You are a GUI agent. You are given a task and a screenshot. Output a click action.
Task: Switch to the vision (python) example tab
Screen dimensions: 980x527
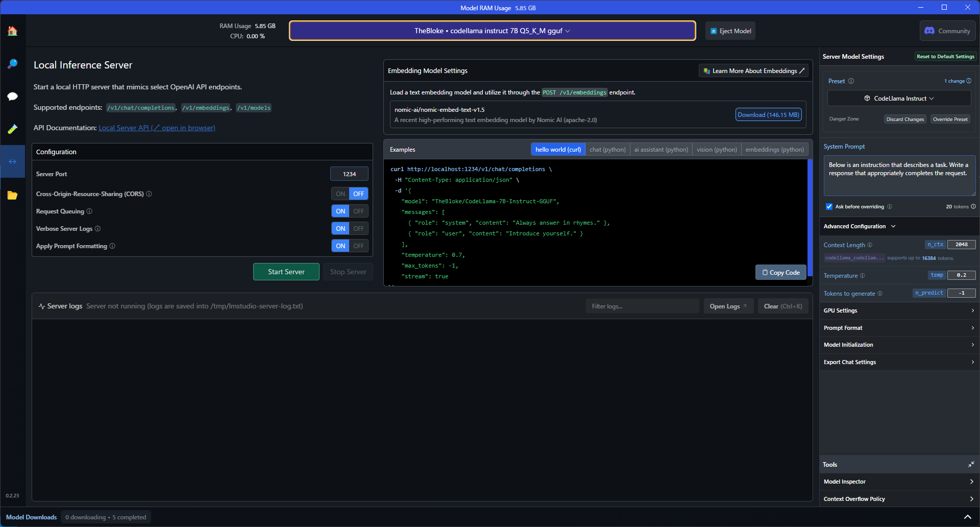[717, 149]
